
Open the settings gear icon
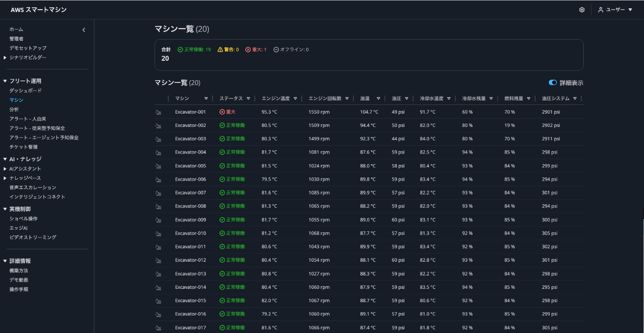[x=582, y=10]
